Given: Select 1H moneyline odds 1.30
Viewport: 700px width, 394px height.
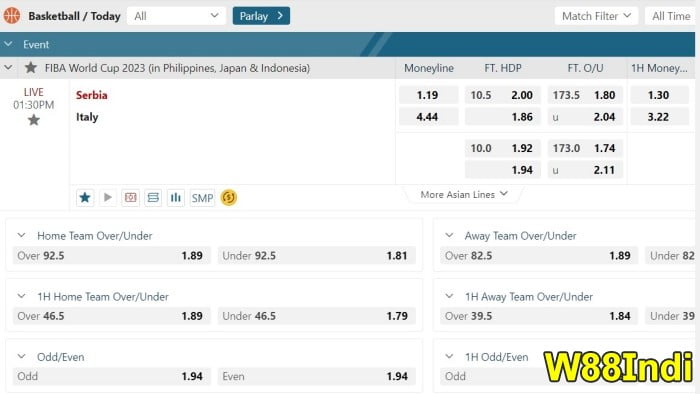Looking at the screenshot, I should tap(659, 95).
